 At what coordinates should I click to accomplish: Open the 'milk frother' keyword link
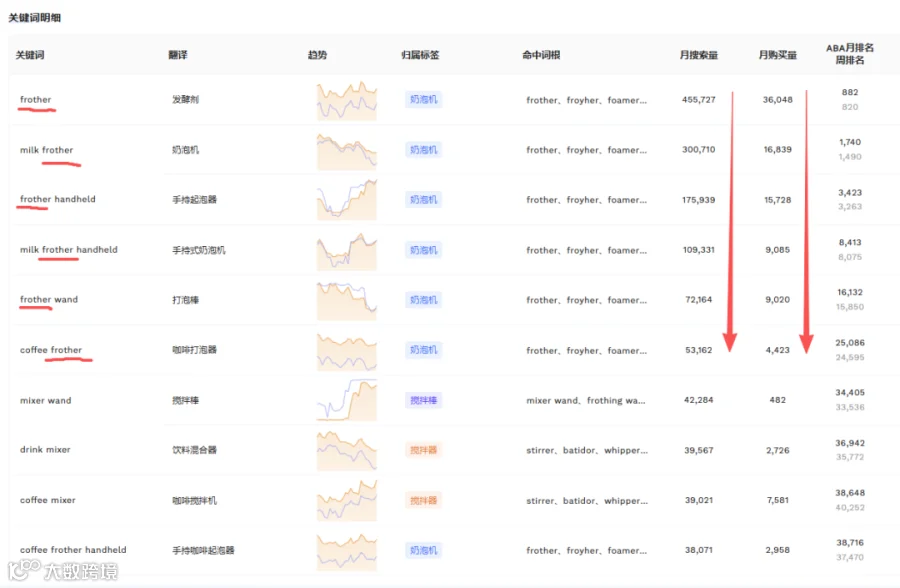pyautogui.click(x=46, y=150)
